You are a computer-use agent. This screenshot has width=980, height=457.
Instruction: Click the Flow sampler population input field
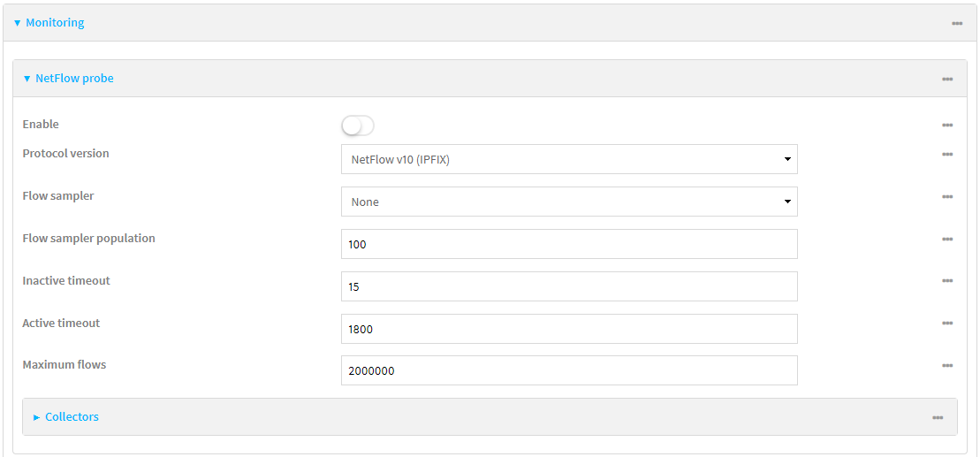click(568, 244)
